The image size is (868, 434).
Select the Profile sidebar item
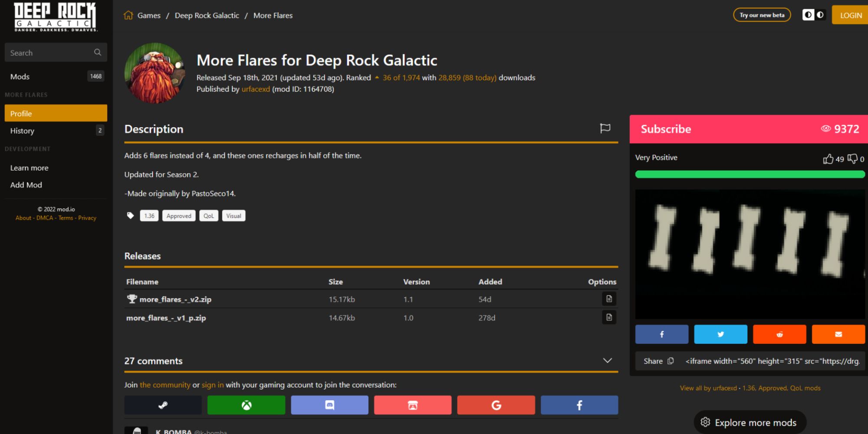coord(56,113)
